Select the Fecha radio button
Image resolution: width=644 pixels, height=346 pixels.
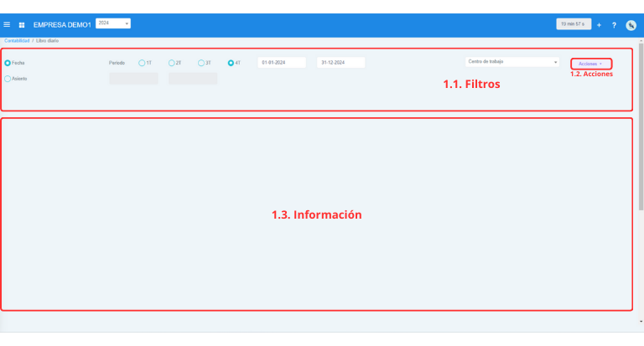[x=8, y=63]
